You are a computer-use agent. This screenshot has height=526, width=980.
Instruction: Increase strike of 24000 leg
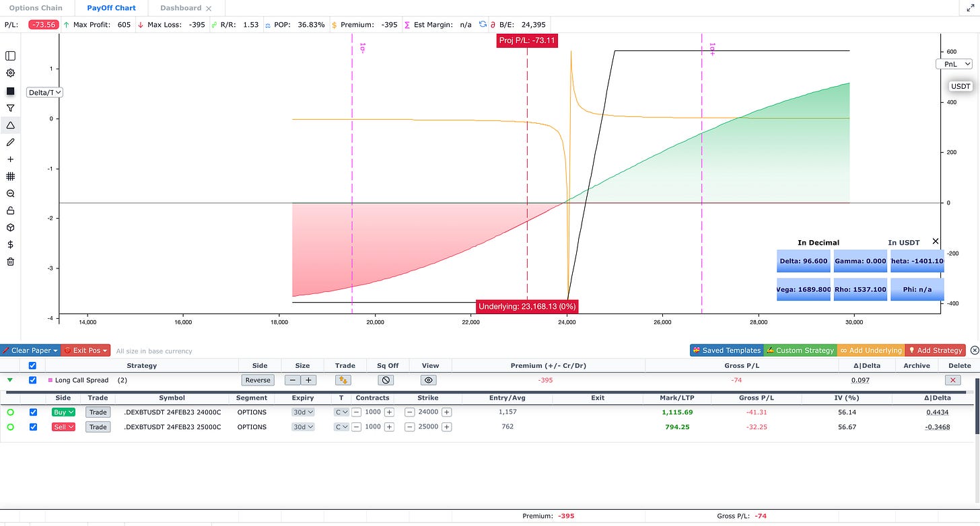[446, 412]
